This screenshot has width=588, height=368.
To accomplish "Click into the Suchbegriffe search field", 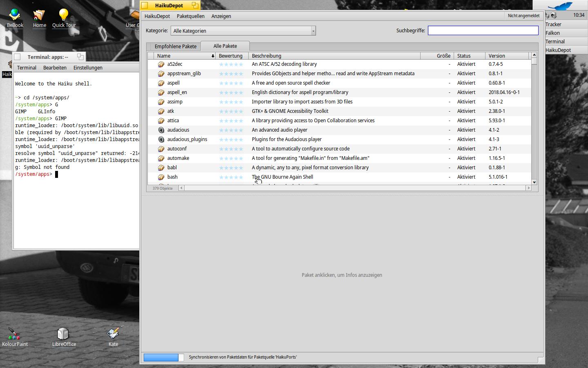I will [x=483, y=30].
